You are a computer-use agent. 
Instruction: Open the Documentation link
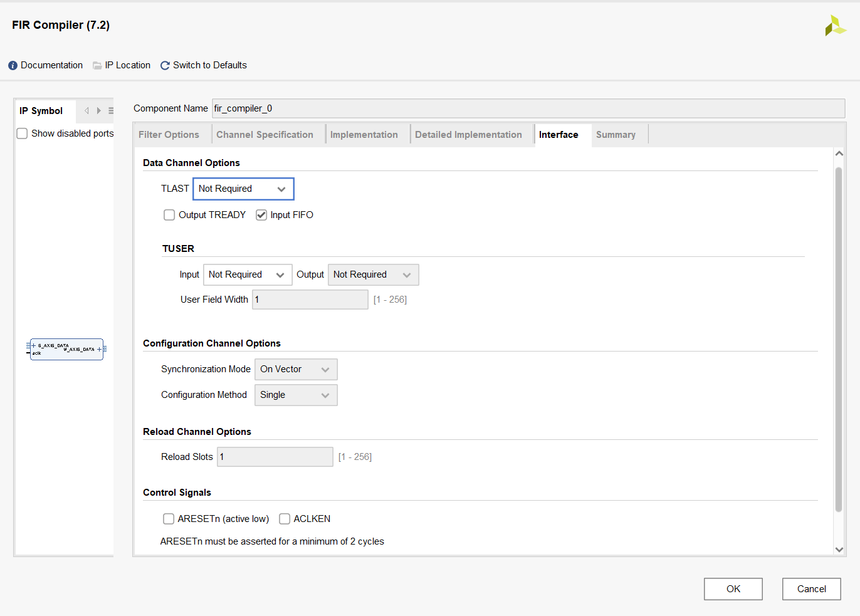pos(51,65)
